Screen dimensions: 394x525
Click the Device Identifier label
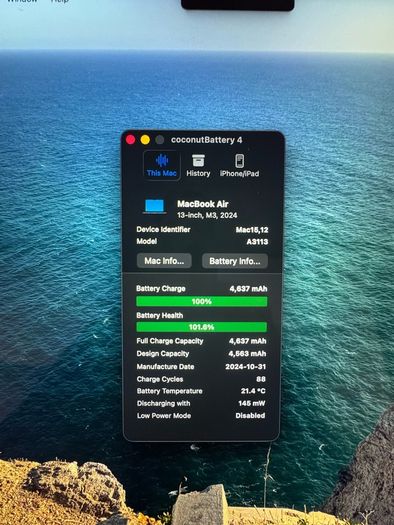pyautogui.click(x=163, y=229)
